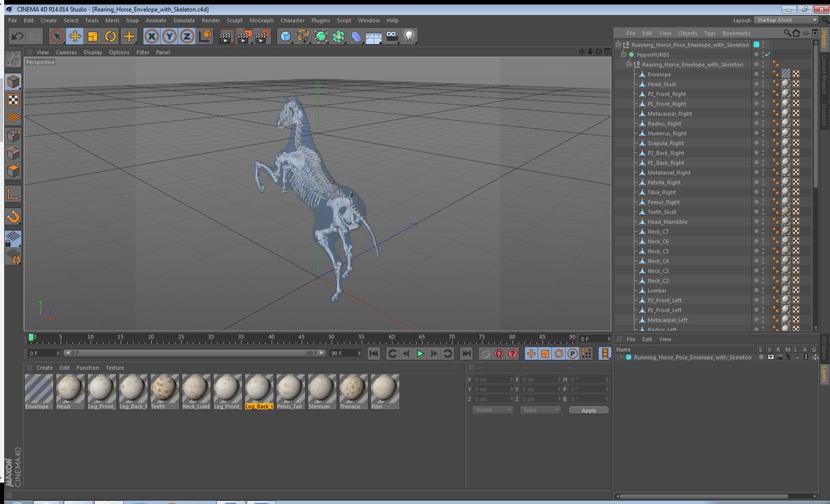830x504 pixels.
Task: Add HyperNURBS generator from toolbar
Action: pos(321,36)
